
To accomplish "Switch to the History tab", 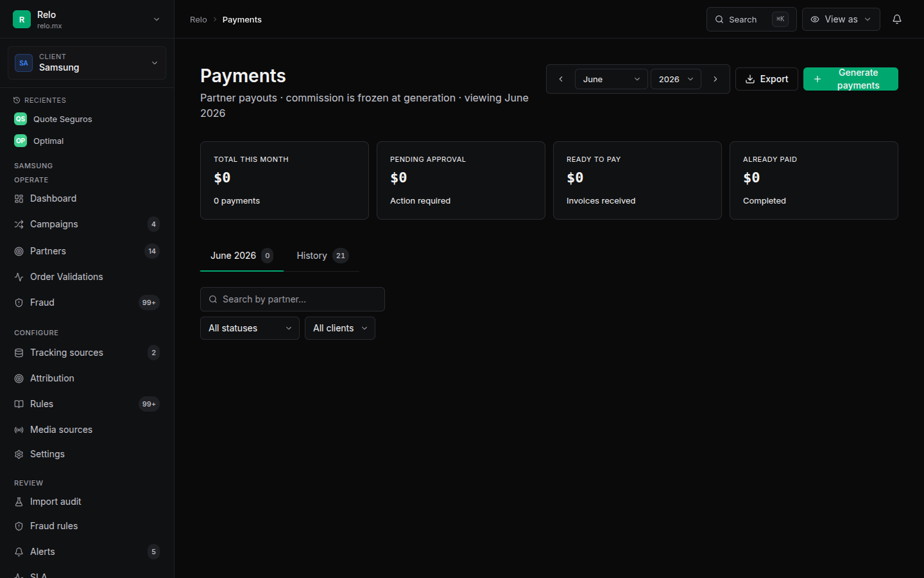I will pos(322,256).
